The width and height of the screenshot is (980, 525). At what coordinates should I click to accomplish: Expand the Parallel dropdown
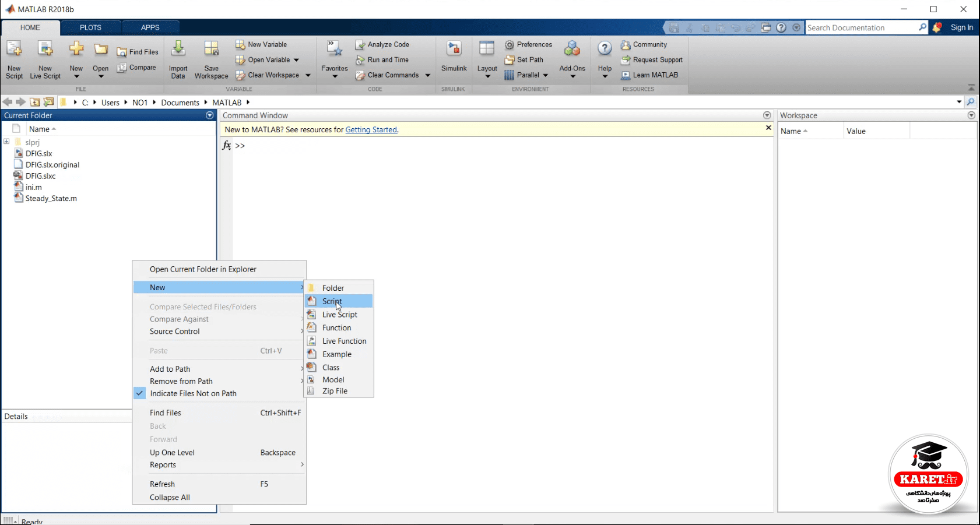(545, 75)
